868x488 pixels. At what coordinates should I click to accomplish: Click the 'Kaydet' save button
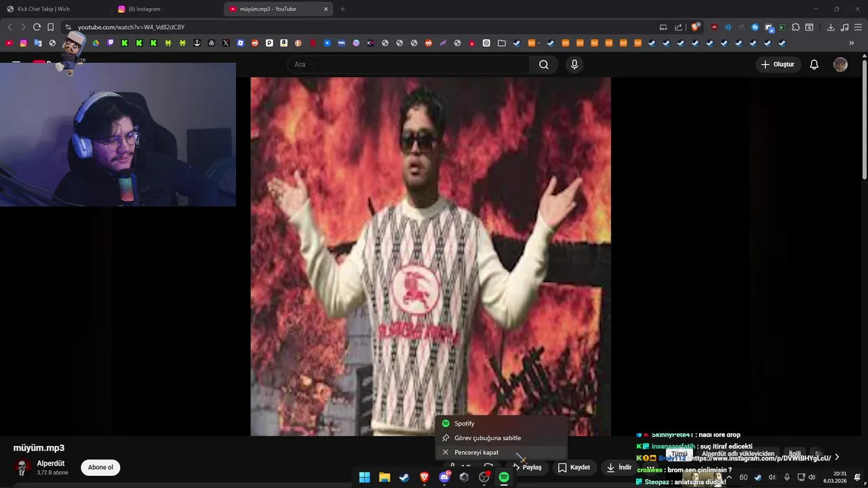point(574,467)
